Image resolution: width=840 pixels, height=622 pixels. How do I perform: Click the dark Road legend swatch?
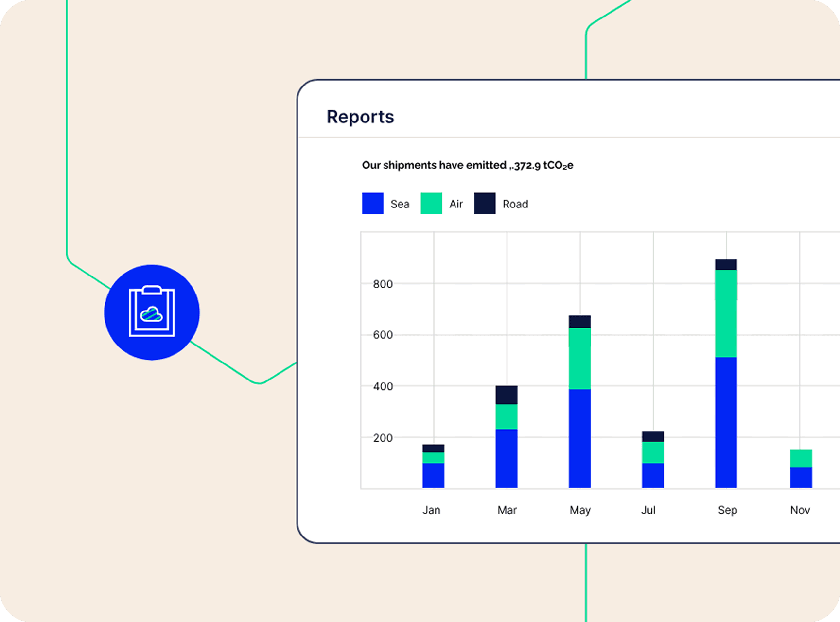pyautogui.click(x=485, y=204)
